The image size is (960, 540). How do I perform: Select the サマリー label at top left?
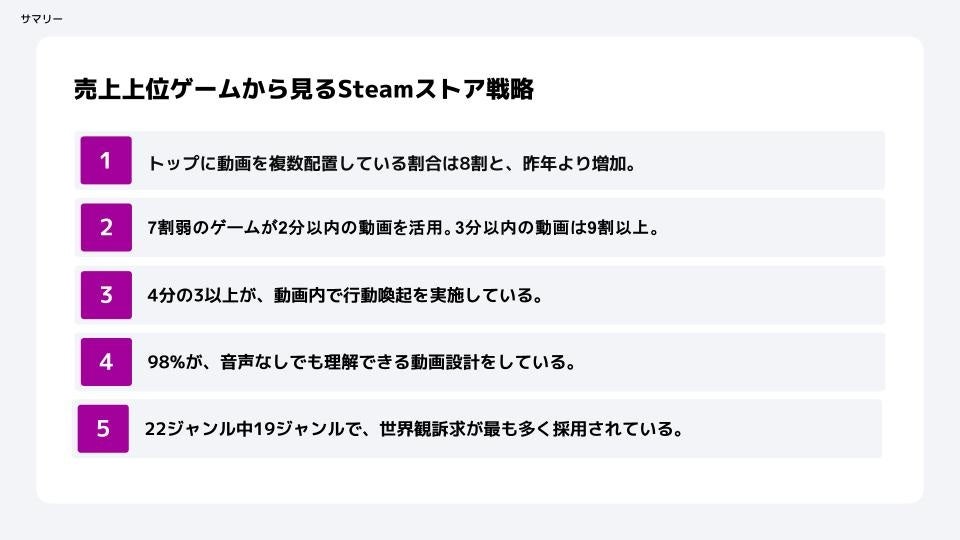42,19
